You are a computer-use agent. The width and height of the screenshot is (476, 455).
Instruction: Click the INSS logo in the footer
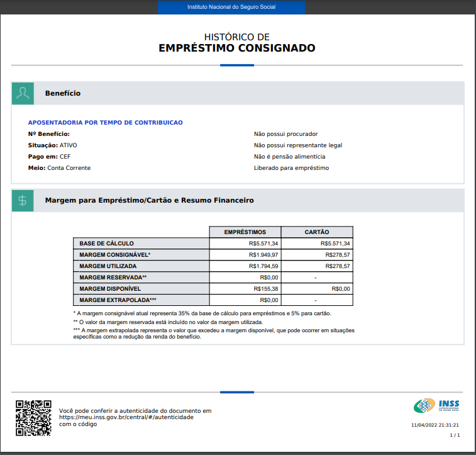point(436,406)
